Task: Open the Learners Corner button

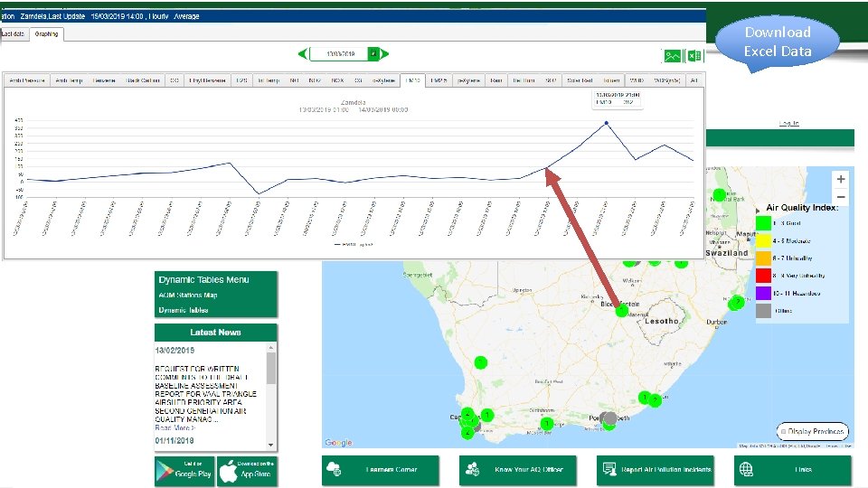Action: tap(381, 470)
